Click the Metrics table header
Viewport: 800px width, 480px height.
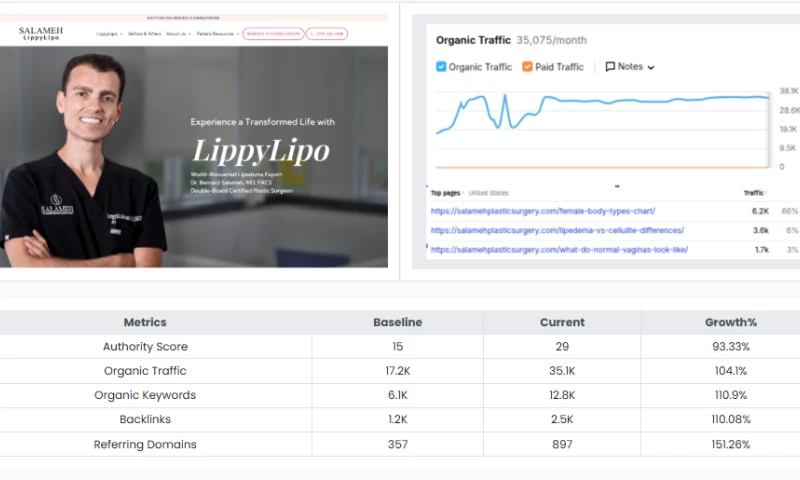coord(145,322)
